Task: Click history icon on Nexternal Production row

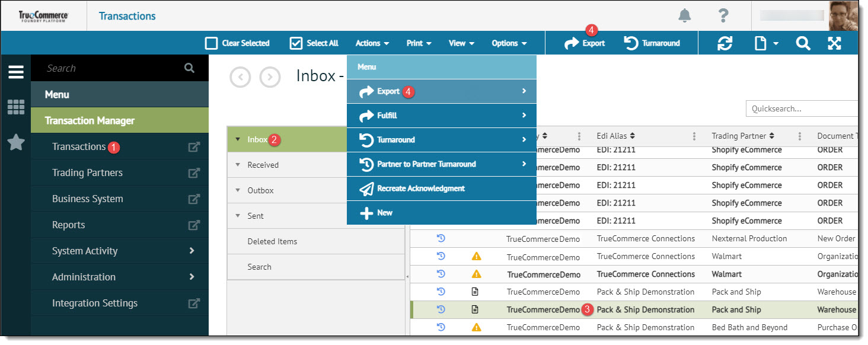Action: click(x=441, y=238)
